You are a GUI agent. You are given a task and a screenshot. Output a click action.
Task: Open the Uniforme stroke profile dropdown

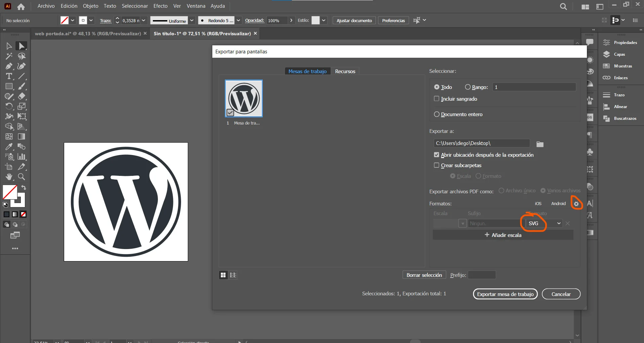(192, 20)
